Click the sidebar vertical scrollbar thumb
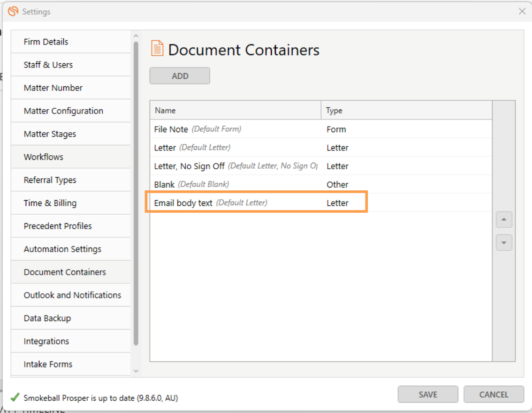Viewport: 532px width, 413px height. pos(136,193)
